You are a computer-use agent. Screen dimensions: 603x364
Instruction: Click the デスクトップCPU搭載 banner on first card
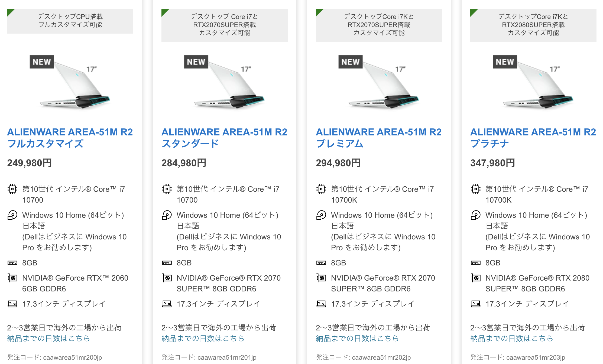70,21
